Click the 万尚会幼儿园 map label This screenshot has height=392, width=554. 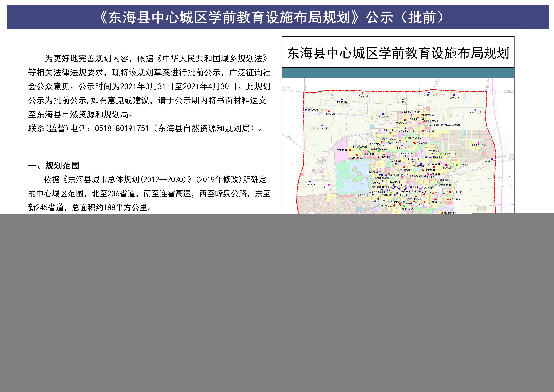(x=433, y=125)
